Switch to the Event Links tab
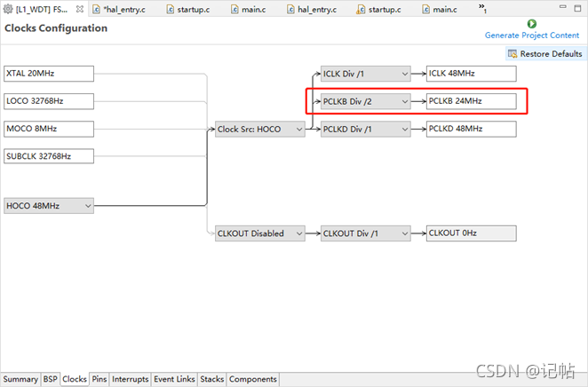588x387 pixels. [174, 379]
